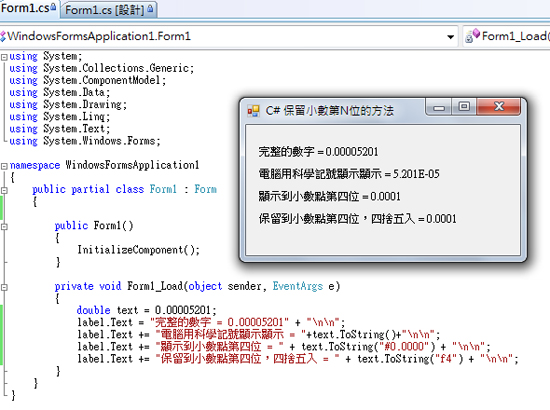Collapse the namespace WindowsFormsApplication1 block
The width and height of the screenshot is (550, 410).
coord(4,166)
